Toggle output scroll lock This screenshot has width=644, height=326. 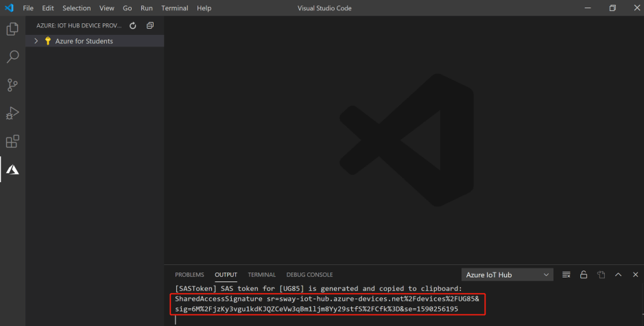584,275
